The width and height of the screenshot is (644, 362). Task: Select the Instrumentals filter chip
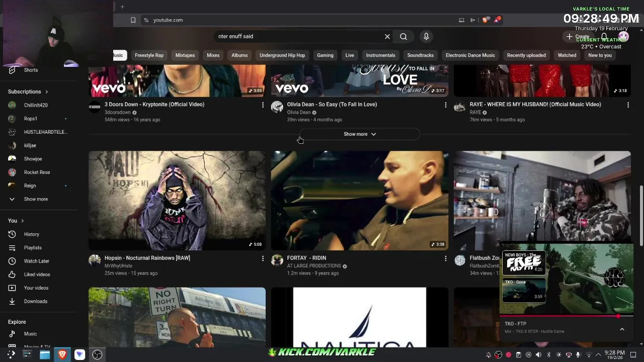click(380, 55)
